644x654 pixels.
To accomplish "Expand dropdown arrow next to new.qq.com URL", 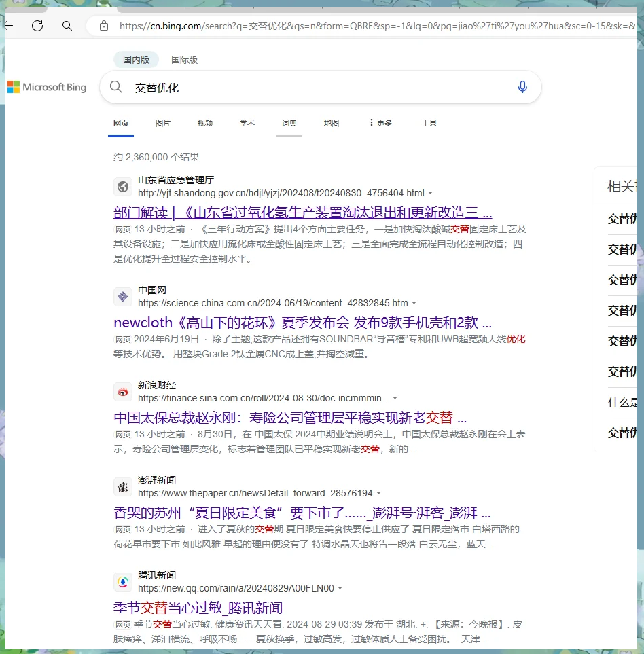I will click(340, 588).
